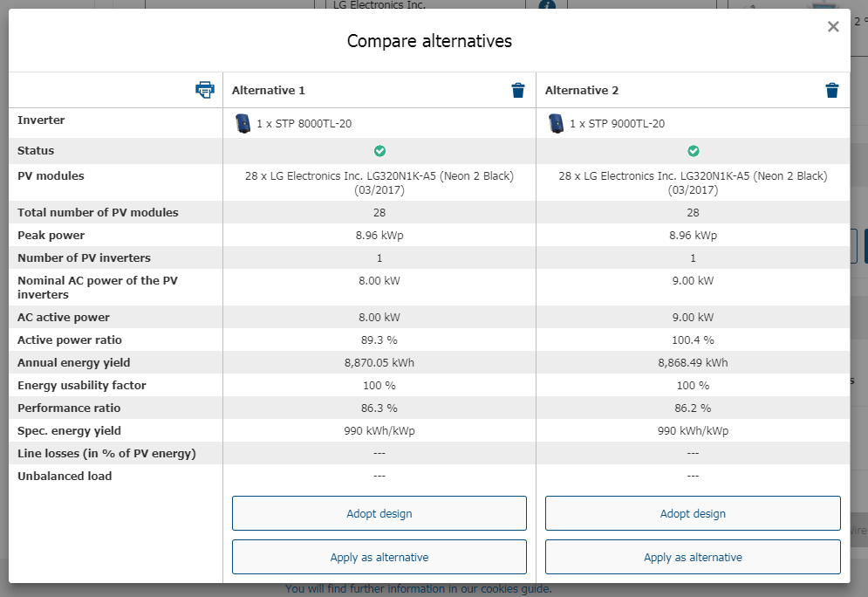Click the 'Performance ratio' row label

point(69,408)
